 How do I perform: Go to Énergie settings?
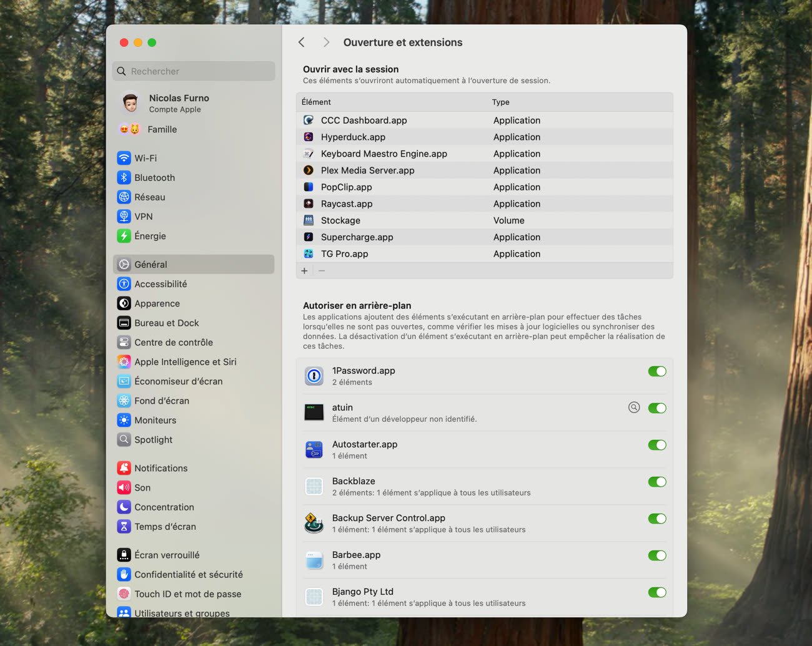[x=194, y=235]
